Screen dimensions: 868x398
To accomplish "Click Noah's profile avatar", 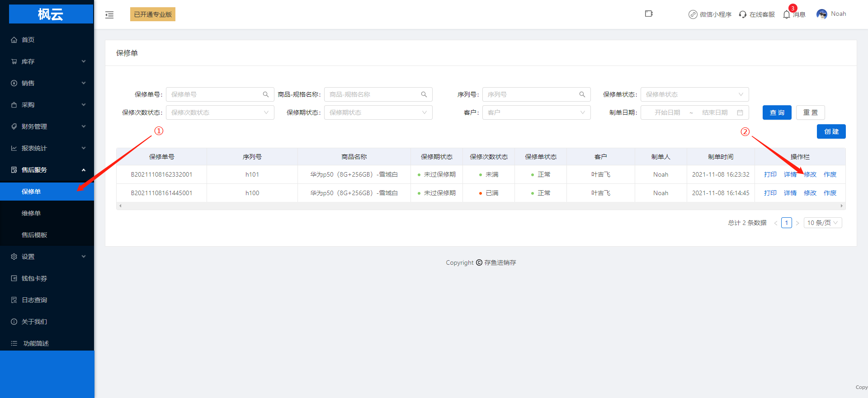I will (x=821, y=14).
